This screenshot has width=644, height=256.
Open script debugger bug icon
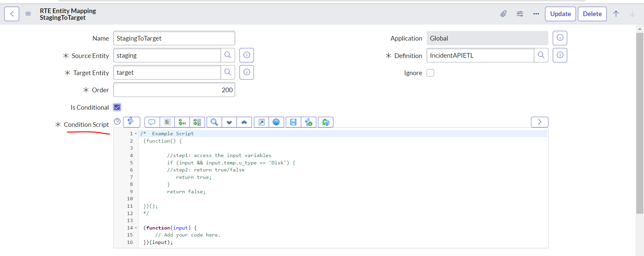click(x=326, y=122)
